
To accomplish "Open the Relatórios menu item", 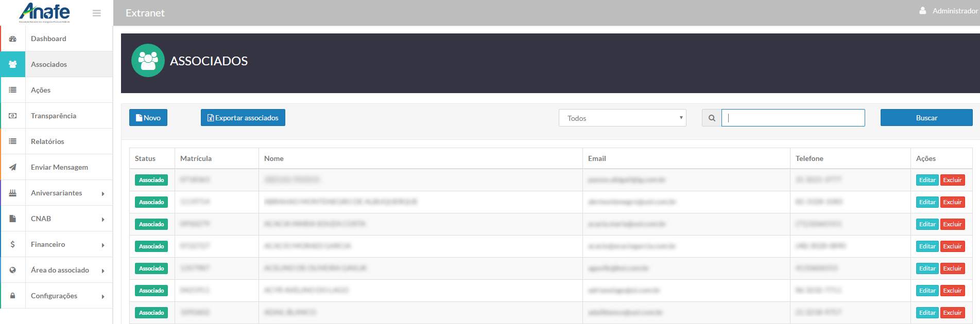I will [57, 141].
